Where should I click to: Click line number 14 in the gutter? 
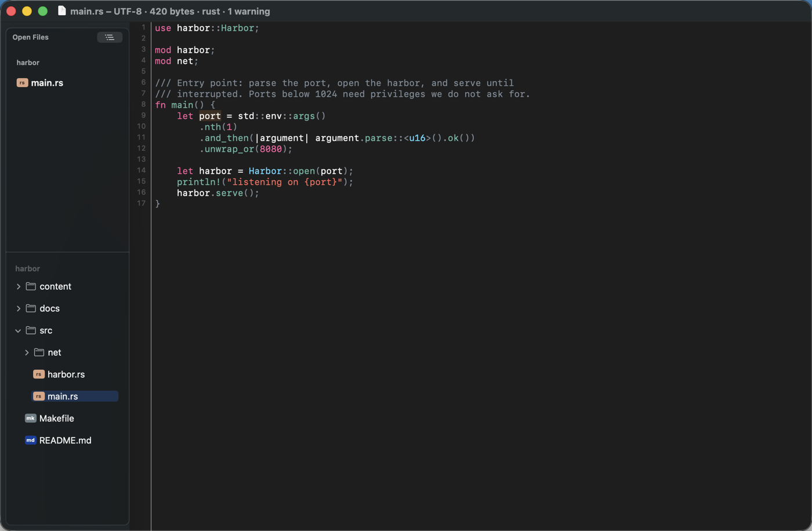coord(141,170)
